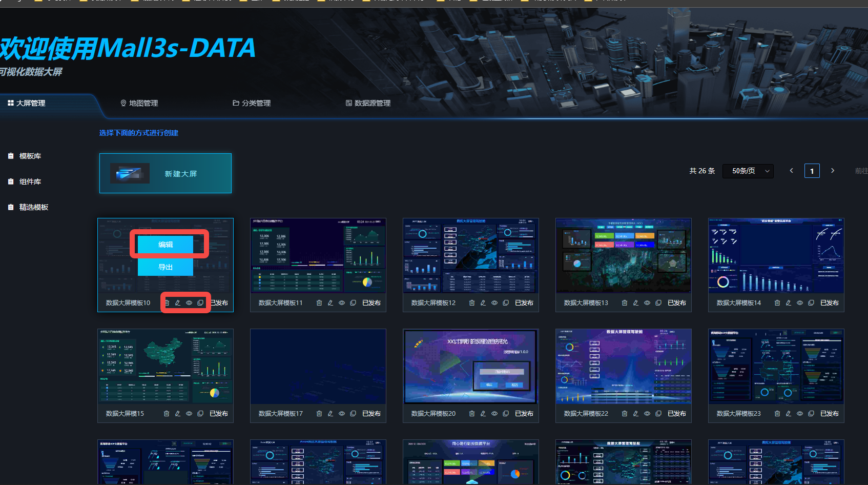Viewport: 868px width, 485px height.
Task: Switch to 地图管理 tab
Action: click(x=139, y=103)
